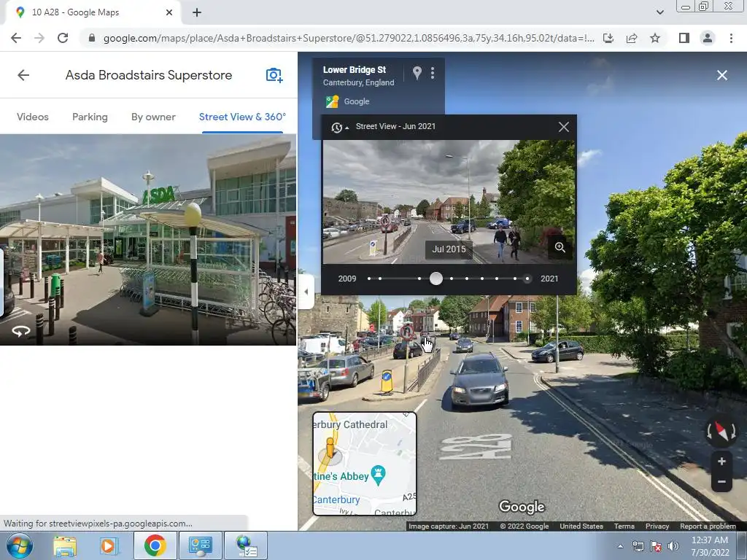Open the Asda storefront 360 photo thumbnail
The image size is (747, 560).
147,239
